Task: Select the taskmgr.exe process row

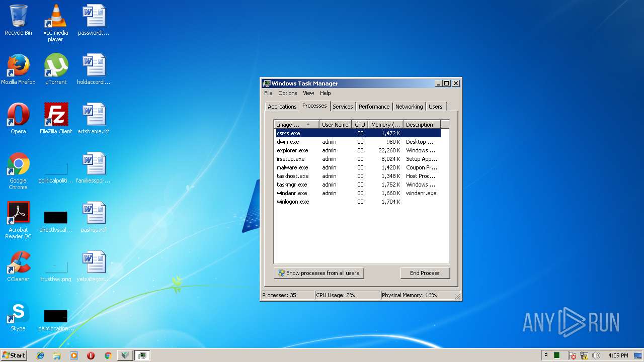Action: tap(358, 185)
